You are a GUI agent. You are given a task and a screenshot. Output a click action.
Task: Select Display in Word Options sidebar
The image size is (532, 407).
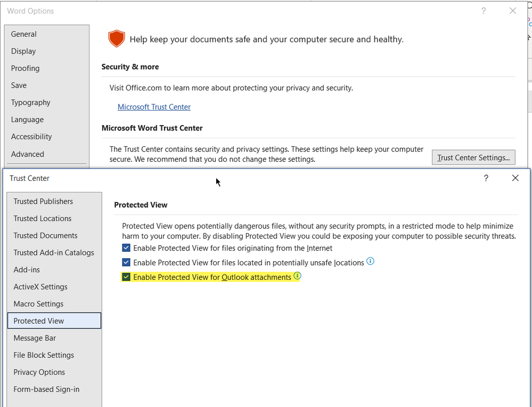(x=47, y=51)
